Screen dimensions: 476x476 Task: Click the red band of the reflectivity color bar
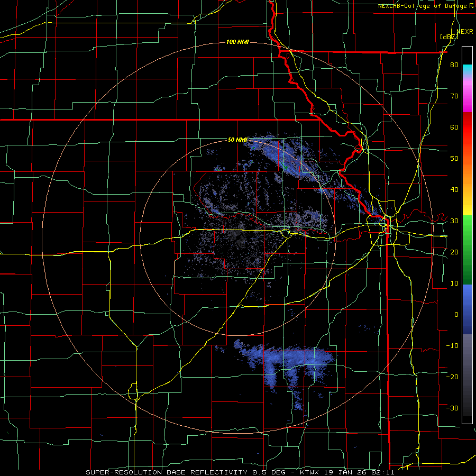(467, 127)
